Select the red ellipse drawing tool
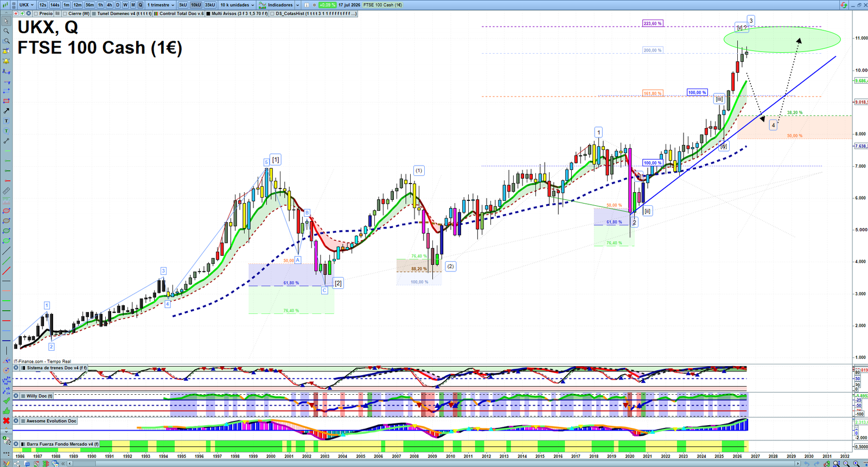The height and width of the screenshot is (467, 868). [7, 211]
